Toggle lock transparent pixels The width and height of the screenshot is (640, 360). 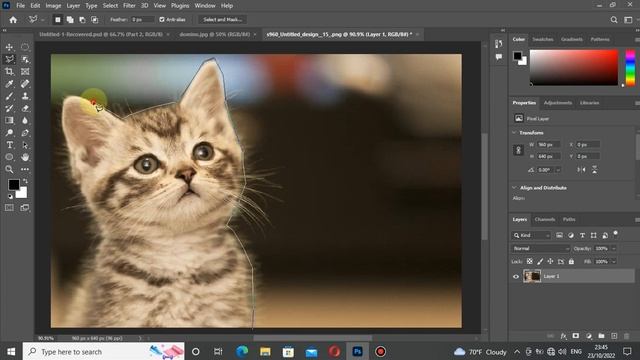(x=529, y=261)
